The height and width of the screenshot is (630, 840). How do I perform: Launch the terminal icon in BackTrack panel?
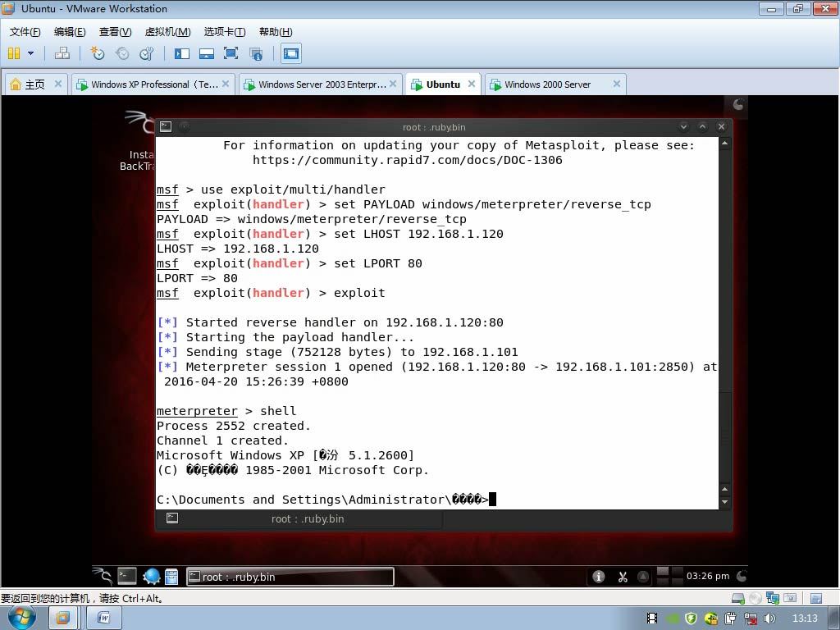tap(127, 576)
